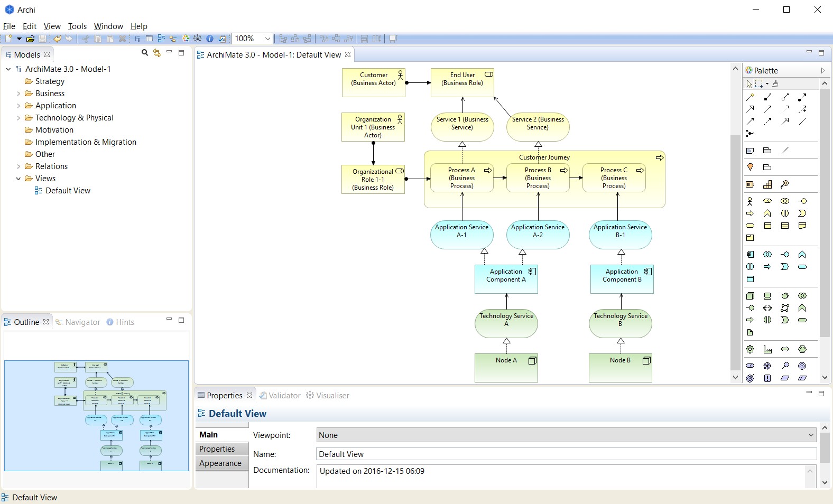Select the Business Actor palette element

(749, 201)
